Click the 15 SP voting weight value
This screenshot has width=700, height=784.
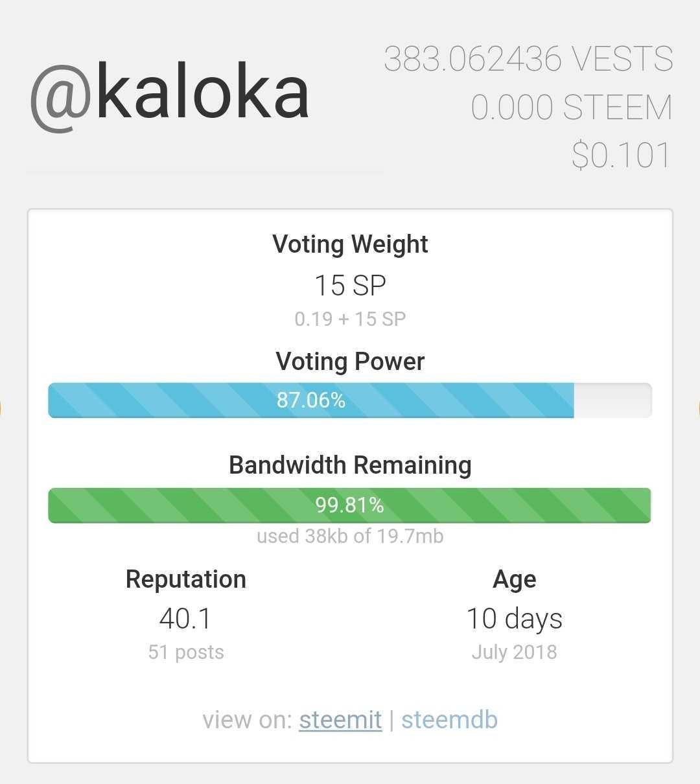(x=350, y=286)
